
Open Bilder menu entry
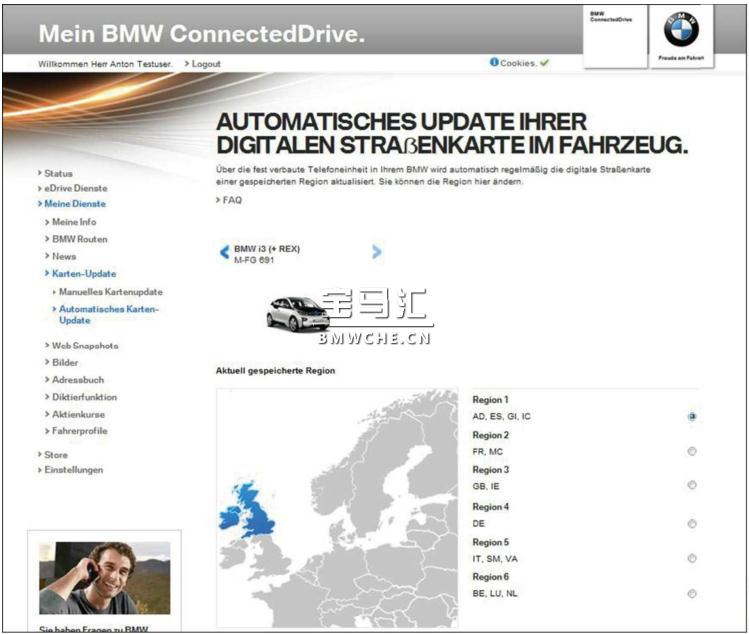tap(65, 362)
